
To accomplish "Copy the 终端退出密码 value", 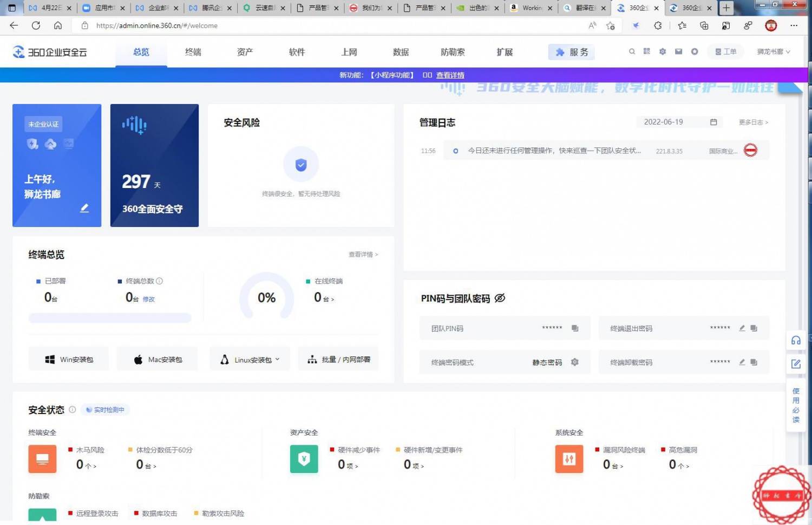I will coord(754,328).
